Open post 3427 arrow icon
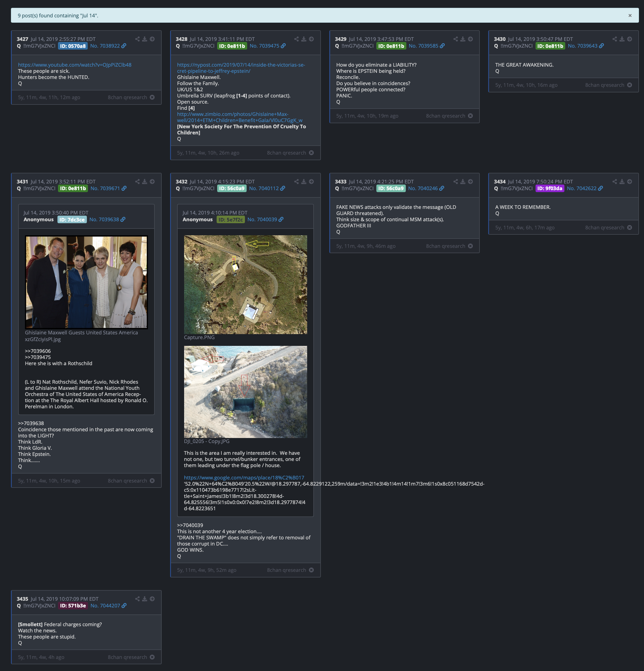Image resolution: width=644 pixels, height=671 pixels. pos(152,39)
